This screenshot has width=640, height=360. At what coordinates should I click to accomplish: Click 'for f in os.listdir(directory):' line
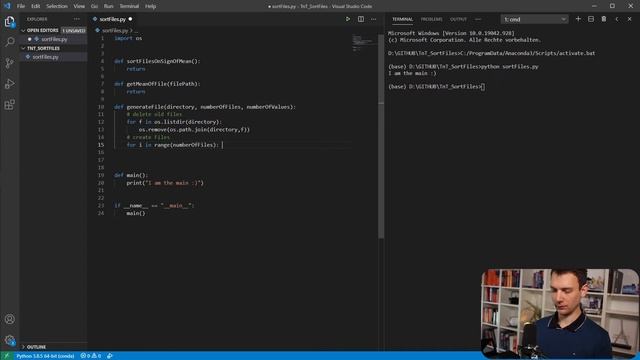coord(174,122)
